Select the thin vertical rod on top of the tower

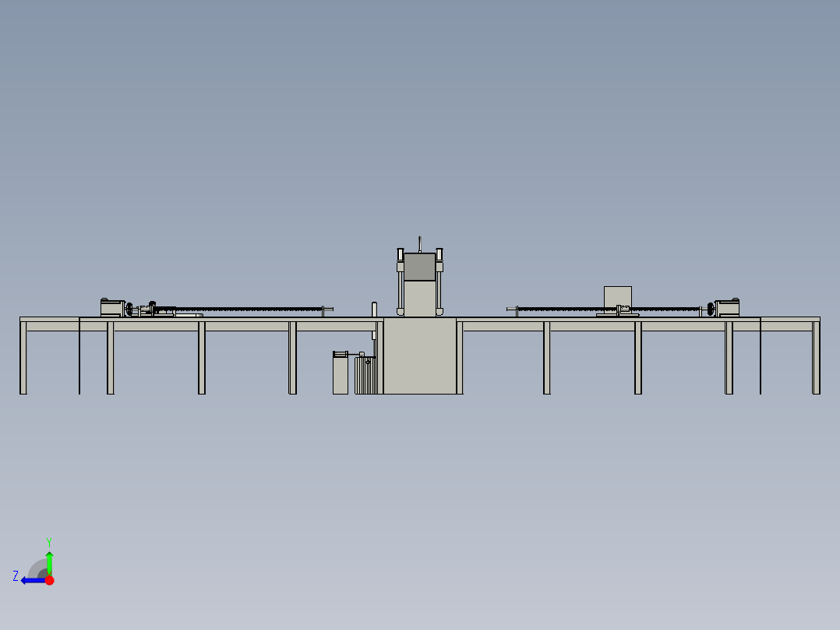click(420, 245)
